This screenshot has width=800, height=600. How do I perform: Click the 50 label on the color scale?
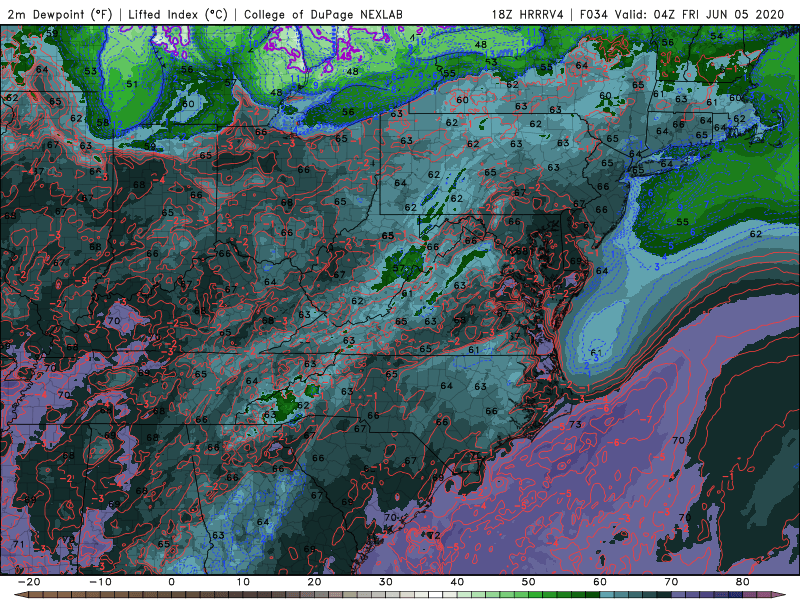click(x=529, y=582)
